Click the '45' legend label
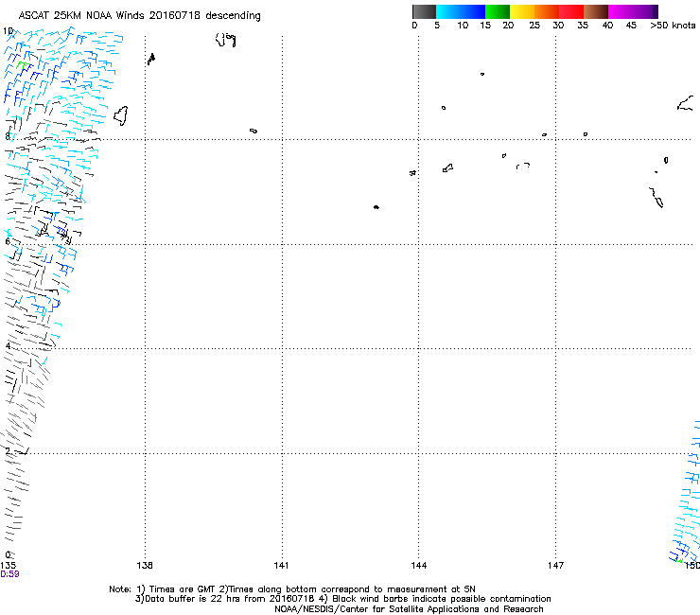This screenshot has height=615, width=700. [631, 26]
